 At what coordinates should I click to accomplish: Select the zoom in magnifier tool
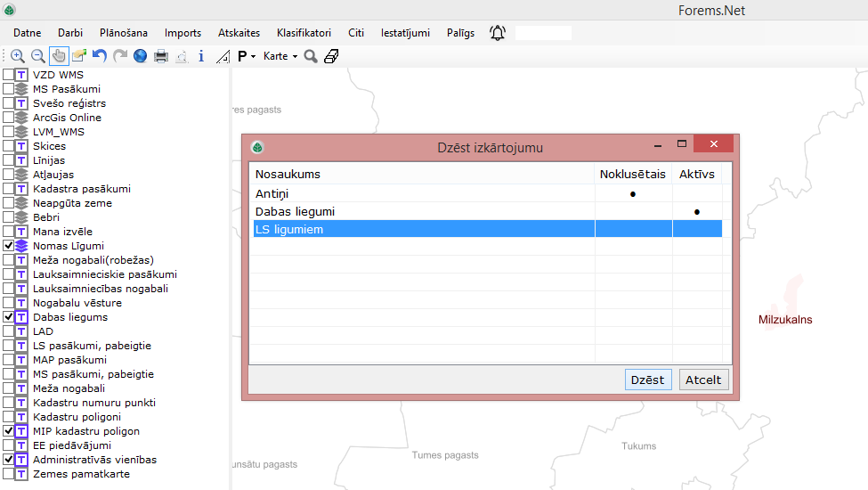point(17,56)
